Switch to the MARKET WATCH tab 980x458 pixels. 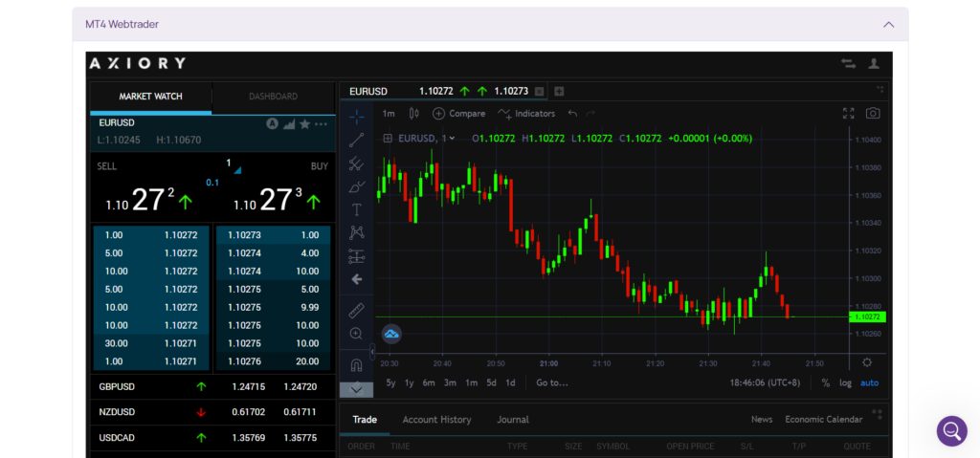pos(150,97)
